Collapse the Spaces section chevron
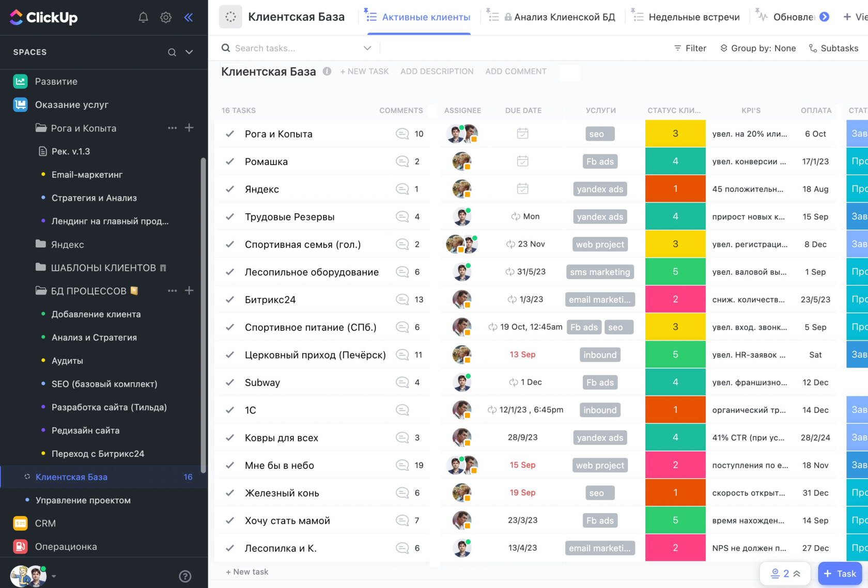The height and width of the screenshot is (588, 868). pyautogui.click(x=189, y=52)
